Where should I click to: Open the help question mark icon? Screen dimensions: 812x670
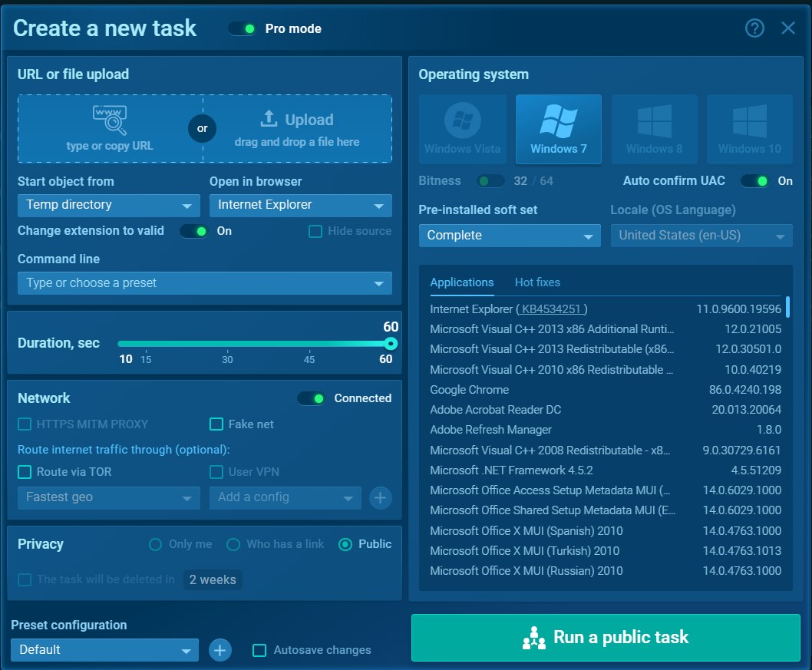(x=754, y=28)
